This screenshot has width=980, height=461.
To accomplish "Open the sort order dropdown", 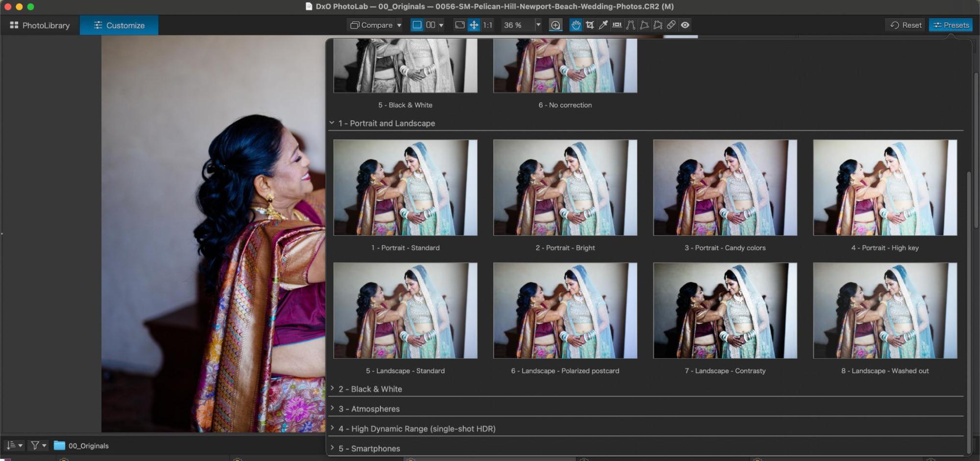I will [x=14, y=445].
